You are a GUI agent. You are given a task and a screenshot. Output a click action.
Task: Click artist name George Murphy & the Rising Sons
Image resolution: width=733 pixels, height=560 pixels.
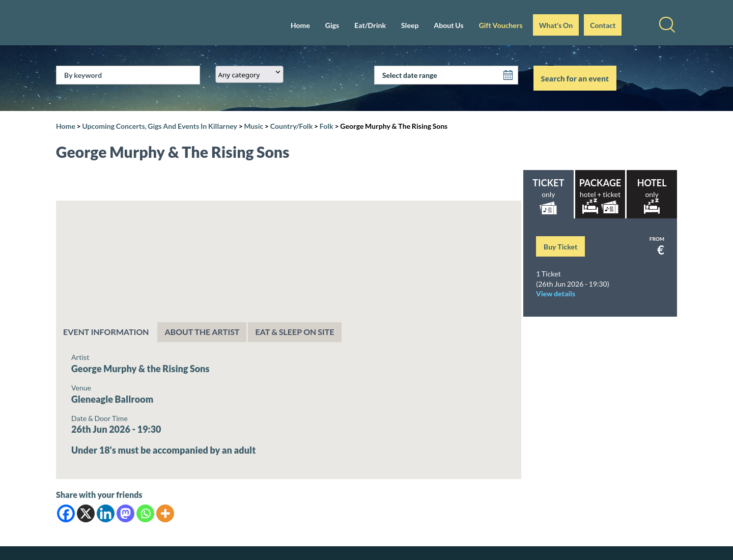[x=140, y=369]
